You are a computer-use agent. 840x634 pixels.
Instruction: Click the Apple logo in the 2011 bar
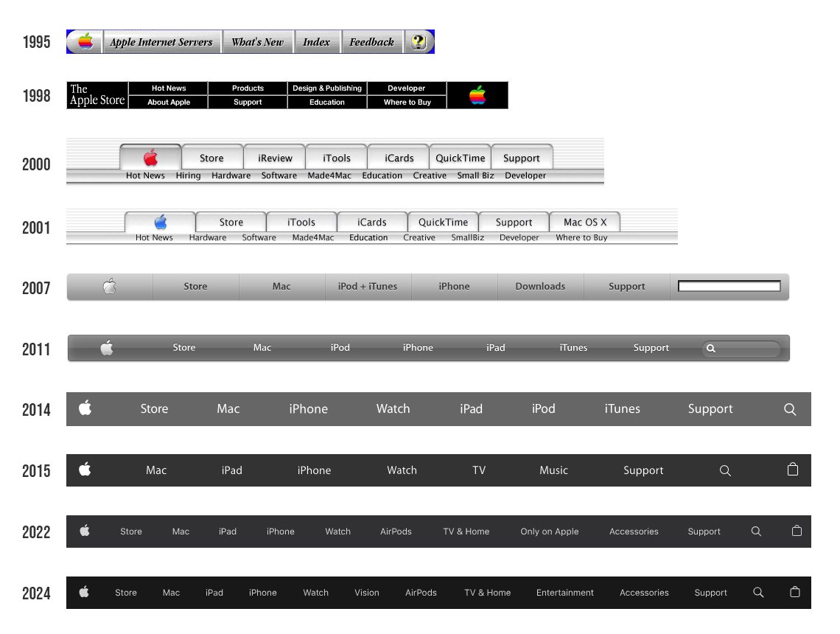tap(107, 348)
